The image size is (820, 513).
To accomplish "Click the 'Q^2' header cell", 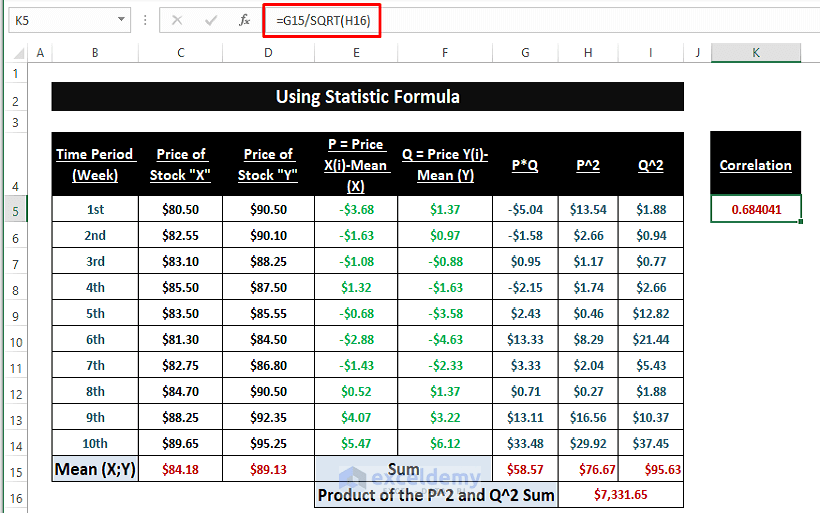I will [651, 164].
